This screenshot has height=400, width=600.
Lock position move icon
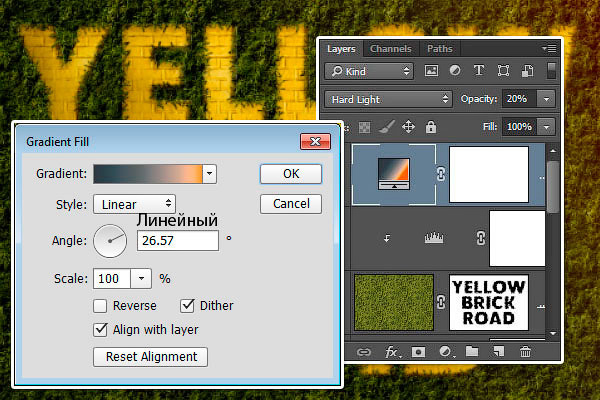point(408,127)
